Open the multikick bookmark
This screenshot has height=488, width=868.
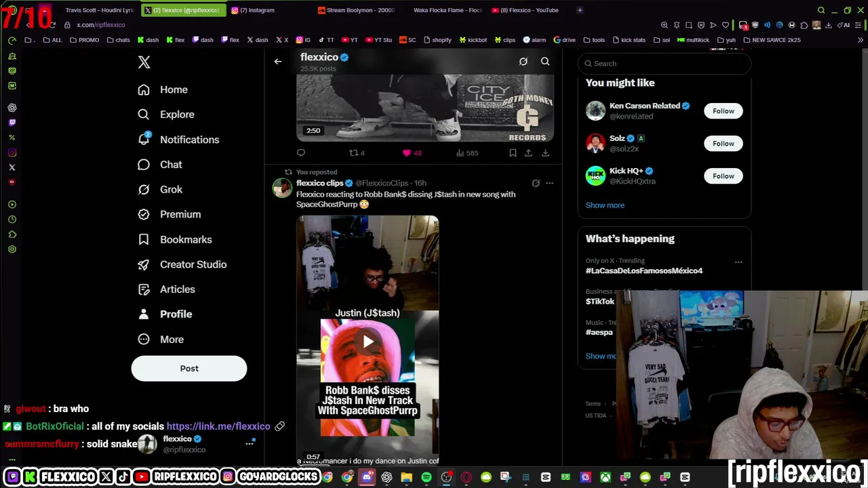click(x=693, y=40)
